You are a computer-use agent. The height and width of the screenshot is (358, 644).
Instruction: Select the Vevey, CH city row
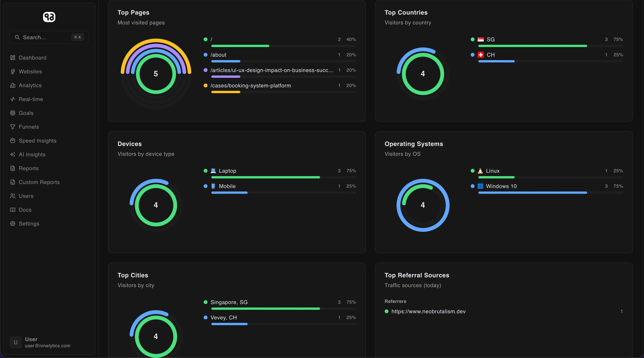tap(280, 320)
